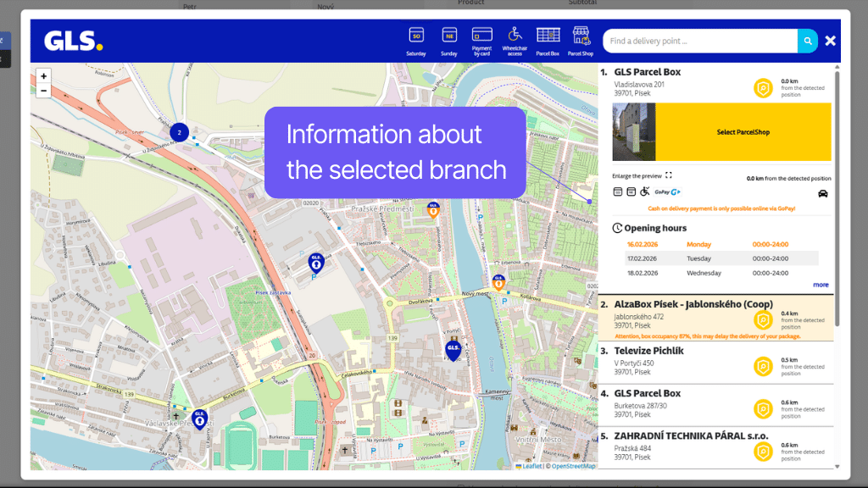
Task: Click the orange GLS marker near Pražské Předměstí
Action: point(433,209)
